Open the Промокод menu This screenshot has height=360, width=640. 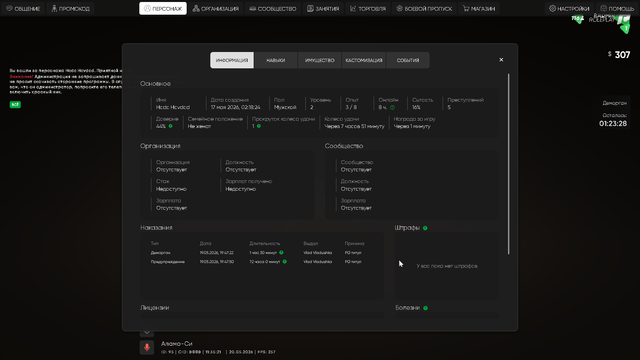71,9
